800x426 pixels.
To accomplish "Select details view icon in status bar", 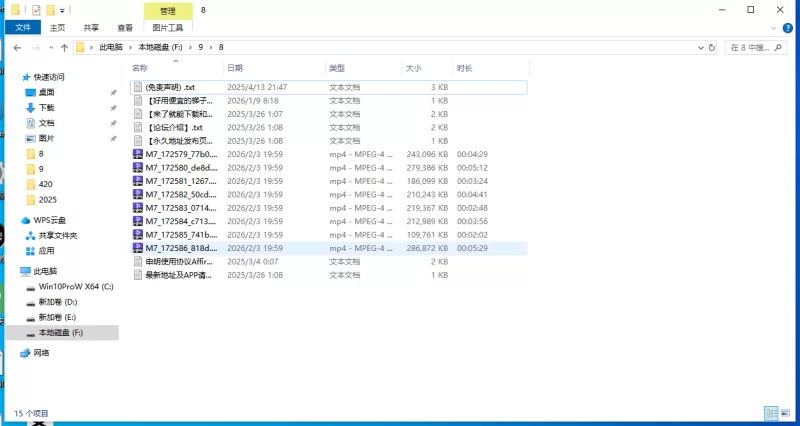I will (771, 412).
